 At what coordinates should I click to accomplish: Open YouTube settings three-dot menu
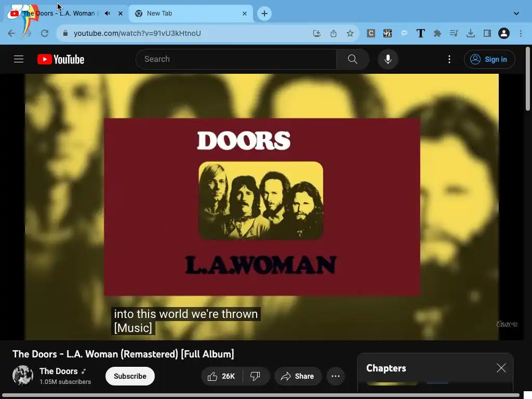coord(449,59)
